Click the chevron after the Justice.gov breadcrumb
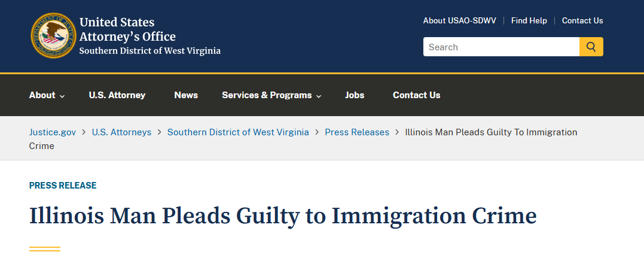Image resolution: width=644 pixels, height=264 pixels. 84,132
